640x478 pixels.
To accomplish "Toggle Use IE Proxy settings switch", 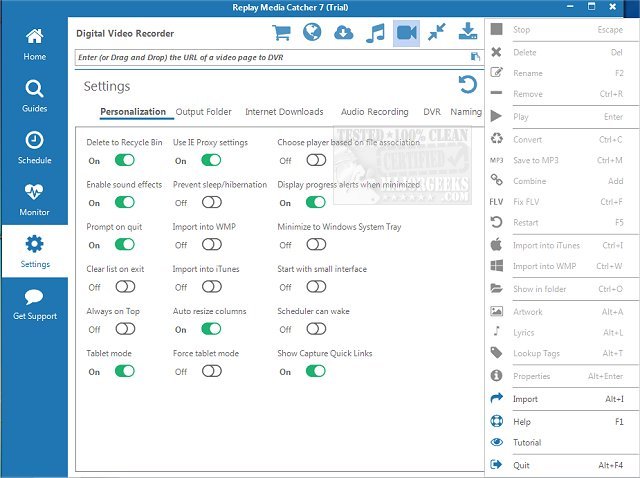I will pyautogui.click(x=211, y=160).
